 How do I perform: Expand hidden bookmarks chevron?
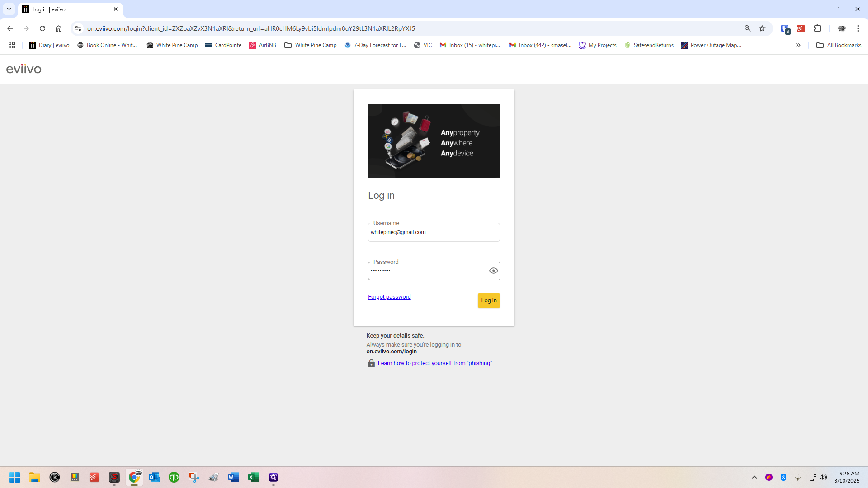(x=798, y=45)
